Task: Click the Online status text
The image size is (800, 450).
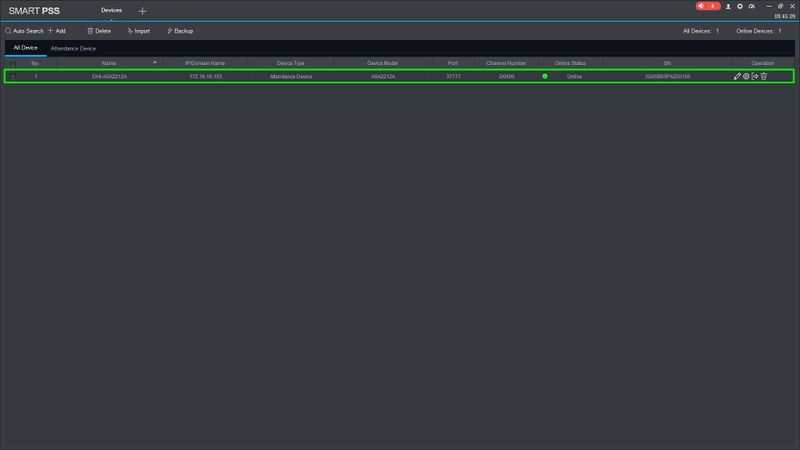Action: pyautogui.click(x=574, y=77)
